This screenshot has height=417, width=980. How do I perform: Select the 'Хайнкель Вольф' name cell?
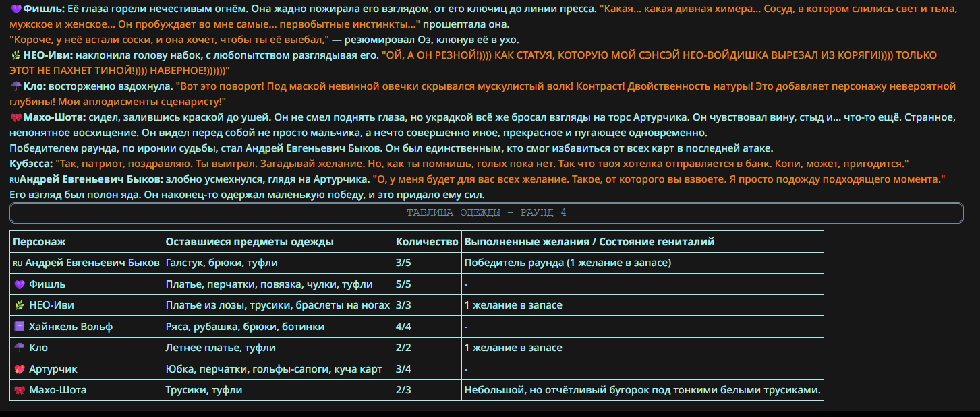pos(86,327)
